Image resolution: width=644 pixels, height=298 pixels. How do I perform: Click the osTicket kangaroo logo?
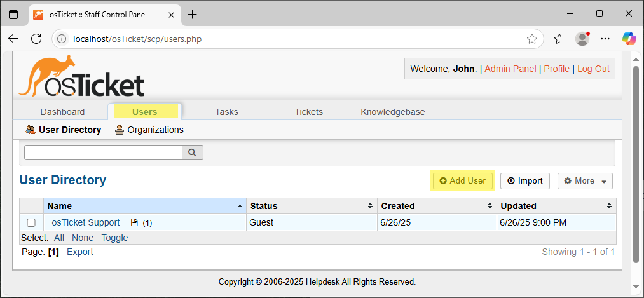[x=81, y=76]
